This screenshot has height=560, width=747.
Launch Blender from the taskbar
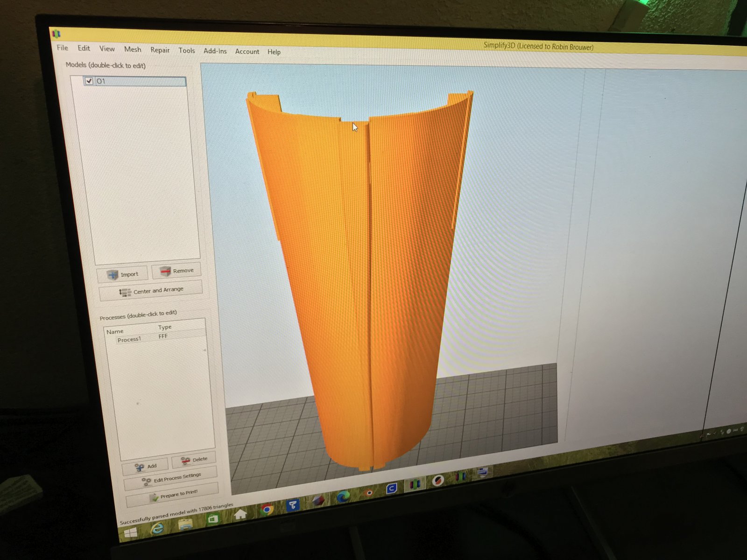pos(368,493)
